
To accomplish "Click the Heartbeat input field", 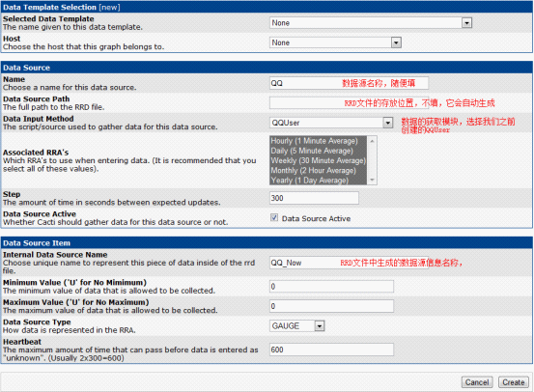I will pos(331,350).
